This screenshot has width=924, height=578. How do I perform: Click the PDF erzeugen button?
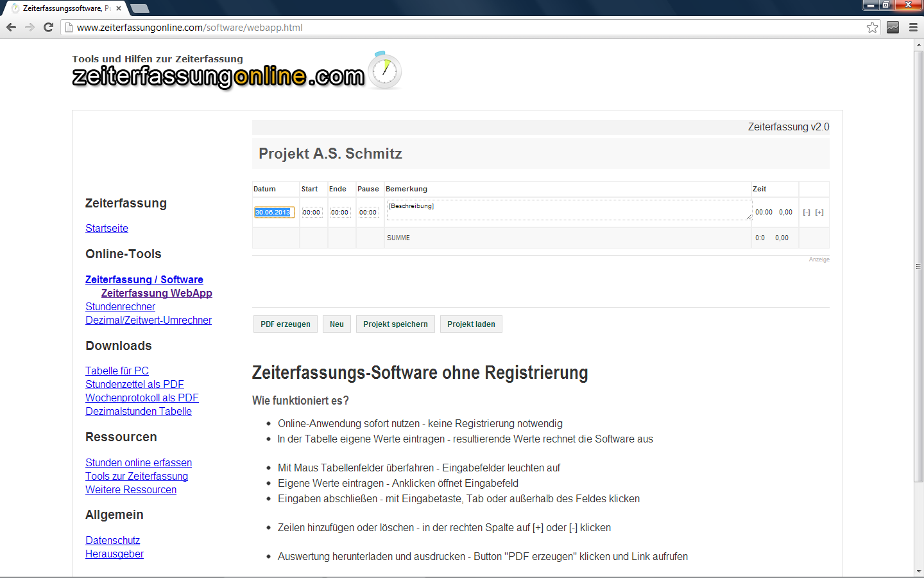click(285, 324)
